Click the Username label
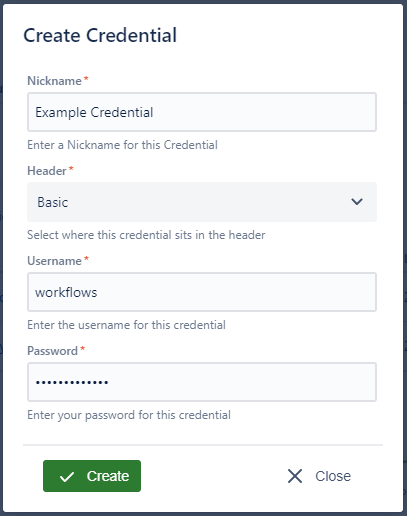The height and width of the screenshot is (516, 407). point(54,261)
